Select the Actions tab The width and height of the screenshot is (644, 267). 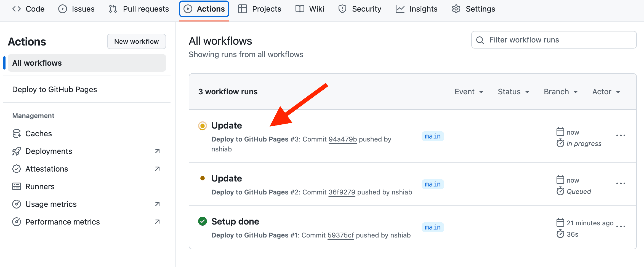click(x=204, y=9)
